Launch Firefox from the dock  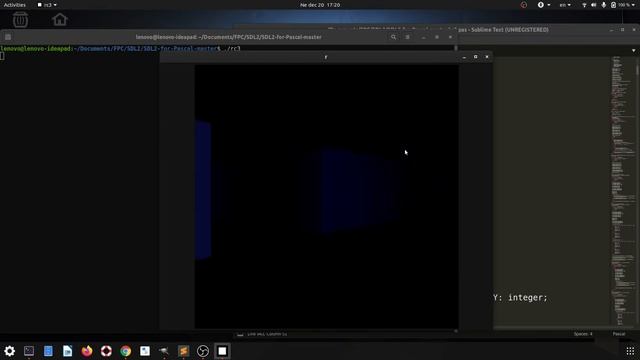tap(87, 351)
